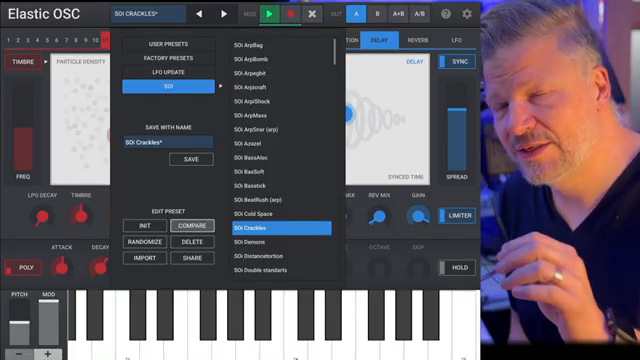
Task: Click the DELETE preset button
Action: click(192, 242)
